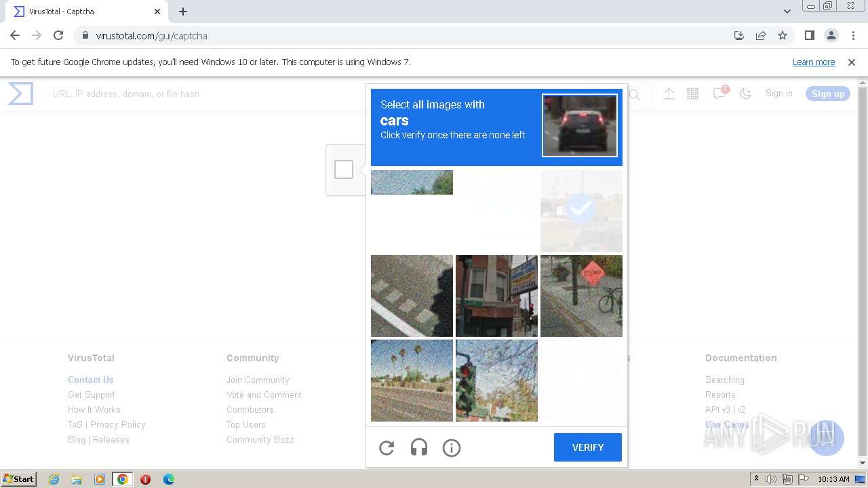Image resolution: width=868 pixels, height=488 pixels.
Task: Open the Top Users link
Action: [x=246, y=424]
